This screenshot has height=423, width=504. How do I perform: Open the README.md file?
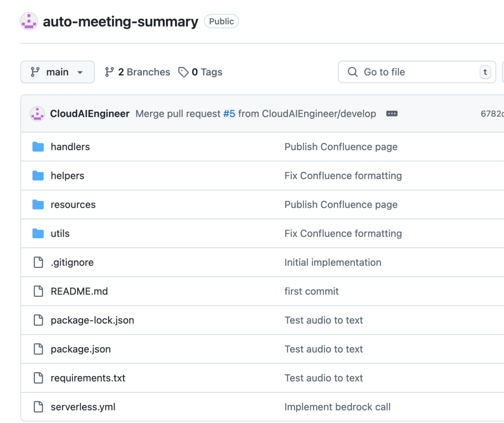click(x=80, y=291)
